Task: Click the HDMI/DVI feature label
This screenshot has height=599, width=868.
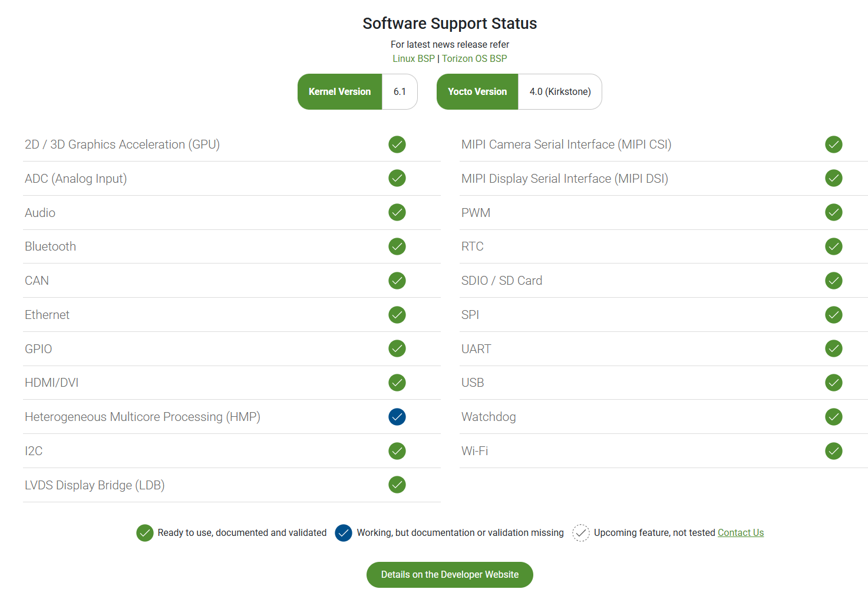Action: pos(51,383)
